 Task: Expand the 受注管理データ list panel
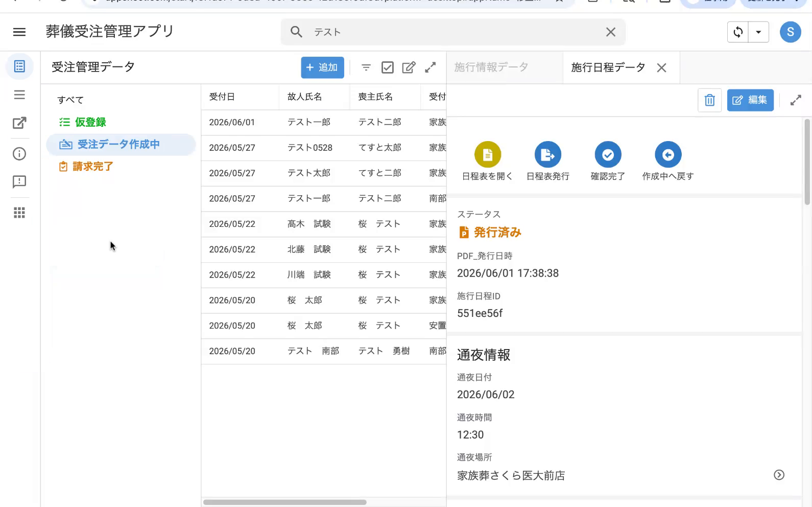click(431, 67)
